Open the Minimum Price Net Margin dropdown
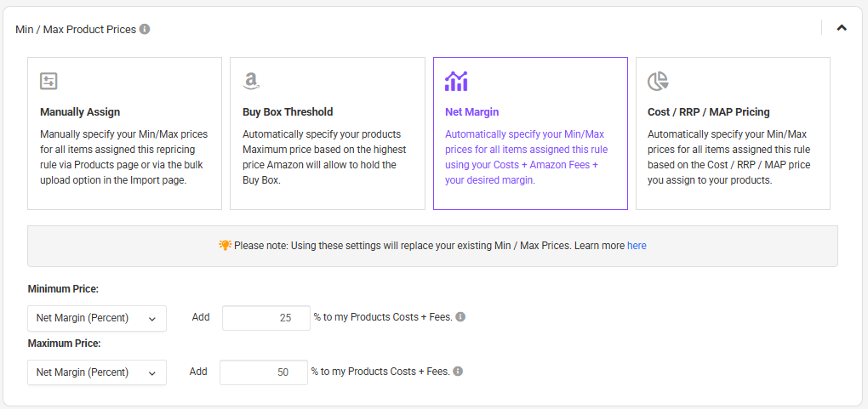Viewport: 868px width, 409px height. click(x=97, y=318)
